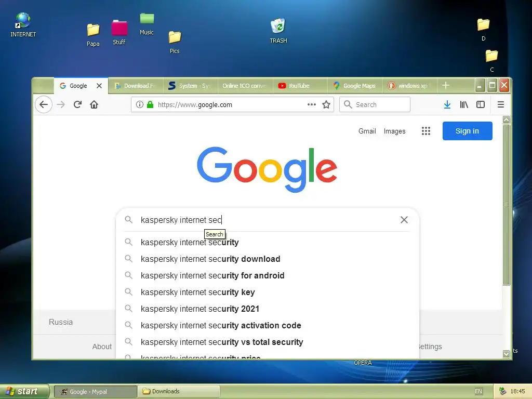Choose suggestion kaspersky internet security 2021
This screenshot has width=532, height=399.
pyautogui.click(x=268, y=309)
